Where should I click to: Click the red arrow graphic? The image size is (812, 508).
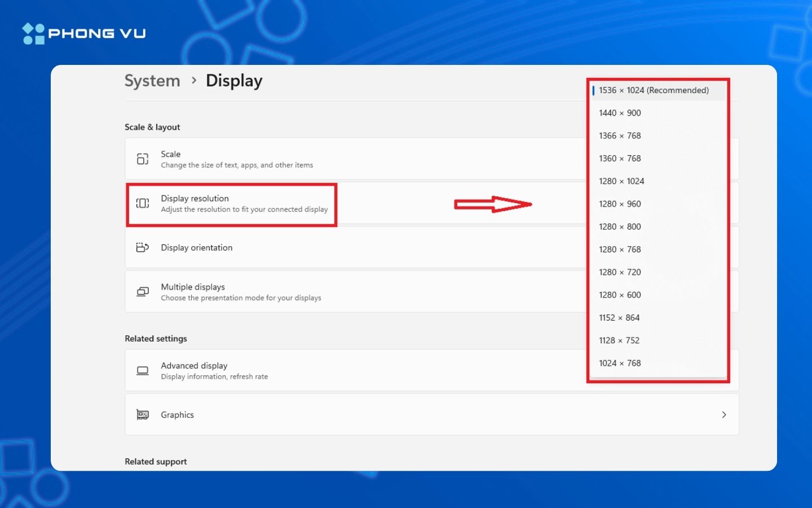pyautogui.click(x=493, y=204)
